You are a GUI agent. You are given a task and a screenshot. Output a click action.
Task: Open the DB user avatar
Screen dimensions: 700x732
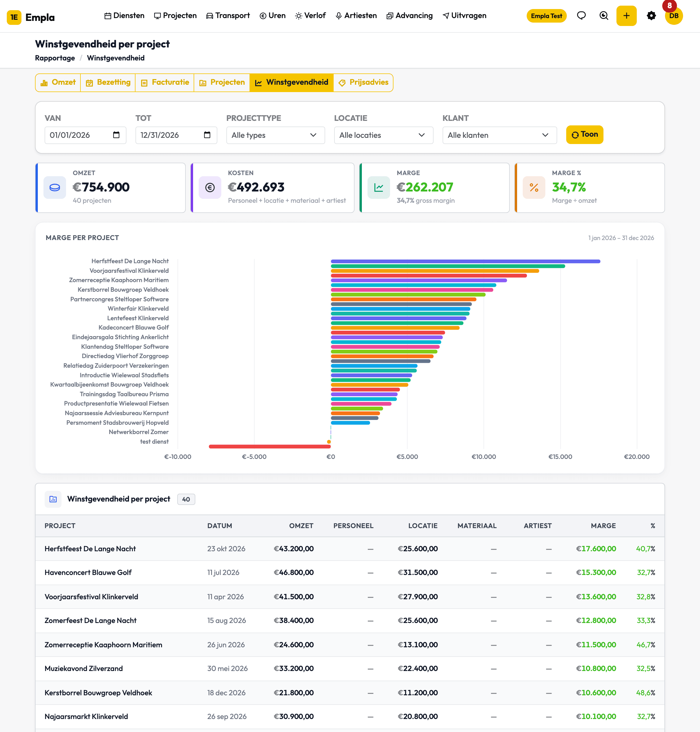click(x=673, y=16)
